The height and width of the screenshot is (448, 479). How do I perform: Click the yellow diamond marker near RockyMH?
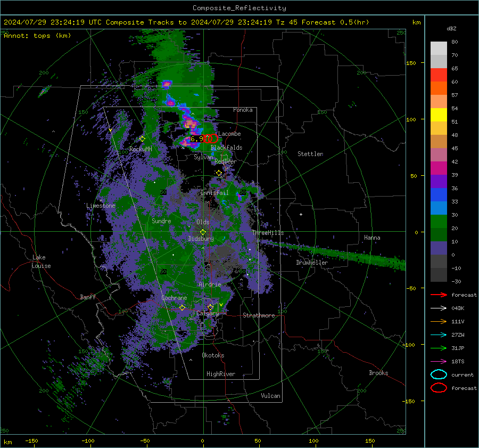point(142,139)
